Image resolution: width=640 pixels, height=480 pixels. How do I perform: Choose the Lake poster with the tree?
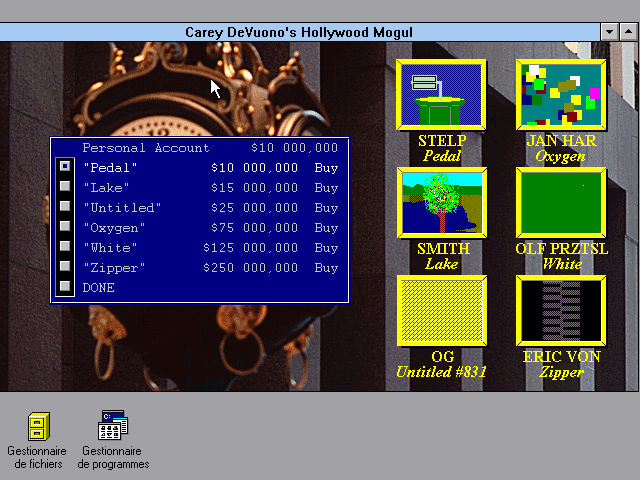(442, 202)
